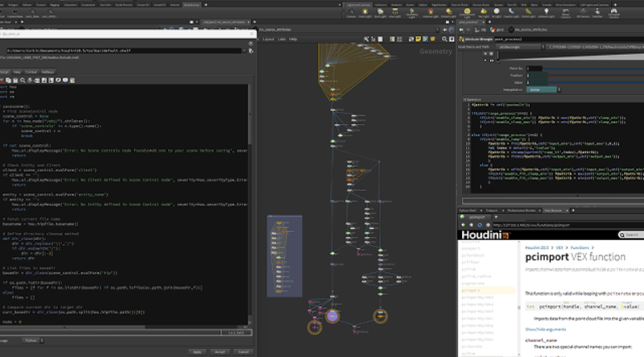Add Ambient Light from Lights shelf

[x=547, y=13]
